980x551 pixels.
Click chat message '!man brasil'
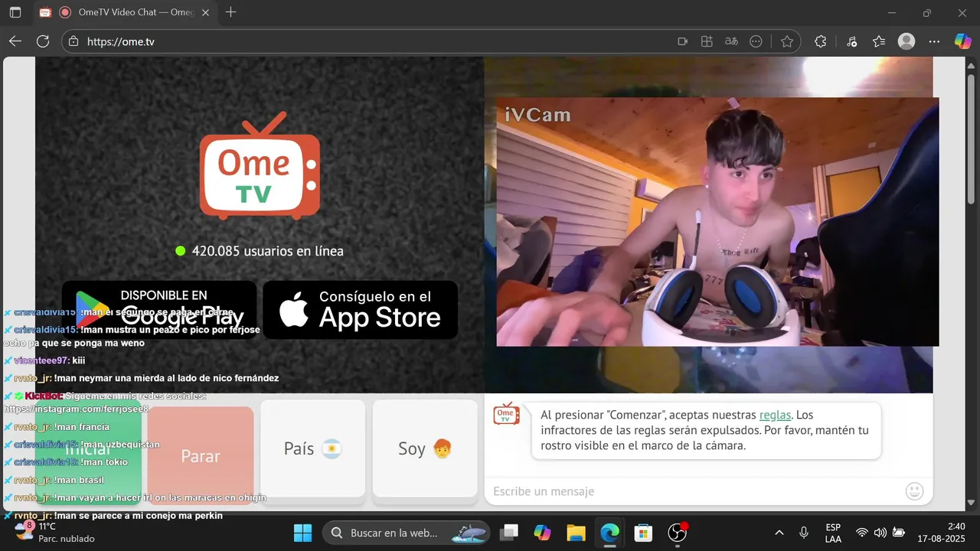(x=79, y=480)
